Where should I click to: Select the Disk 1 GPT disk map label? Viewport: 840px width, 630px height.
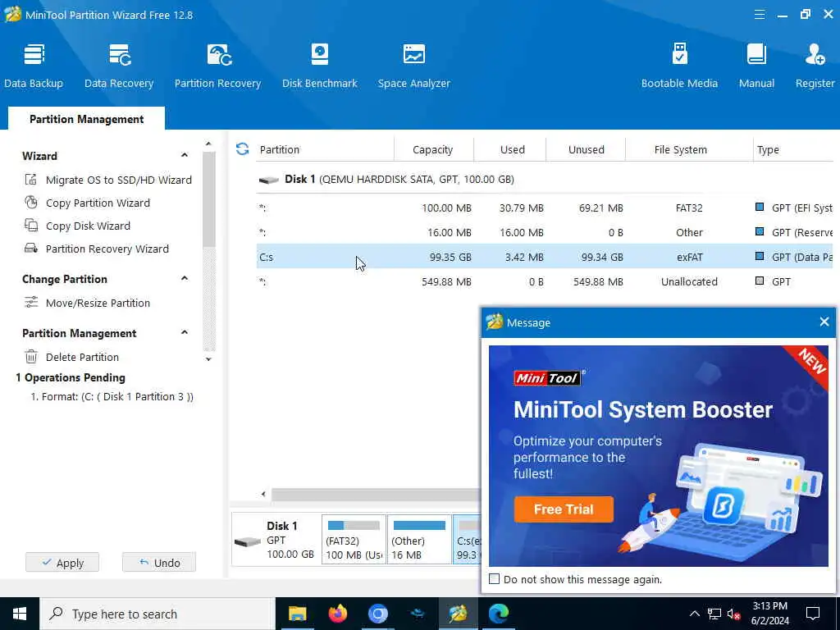[x=276, y=540]
